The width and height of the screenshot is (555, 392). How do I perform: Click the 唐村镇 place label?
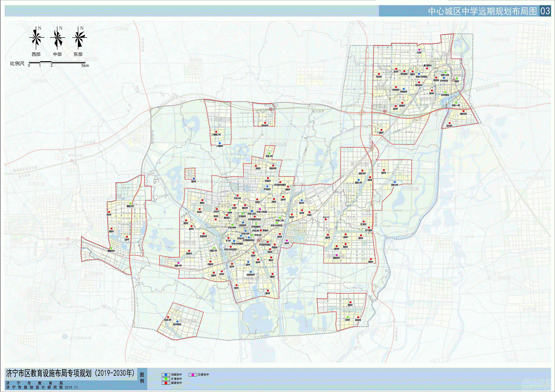click(x=529, y=309)
